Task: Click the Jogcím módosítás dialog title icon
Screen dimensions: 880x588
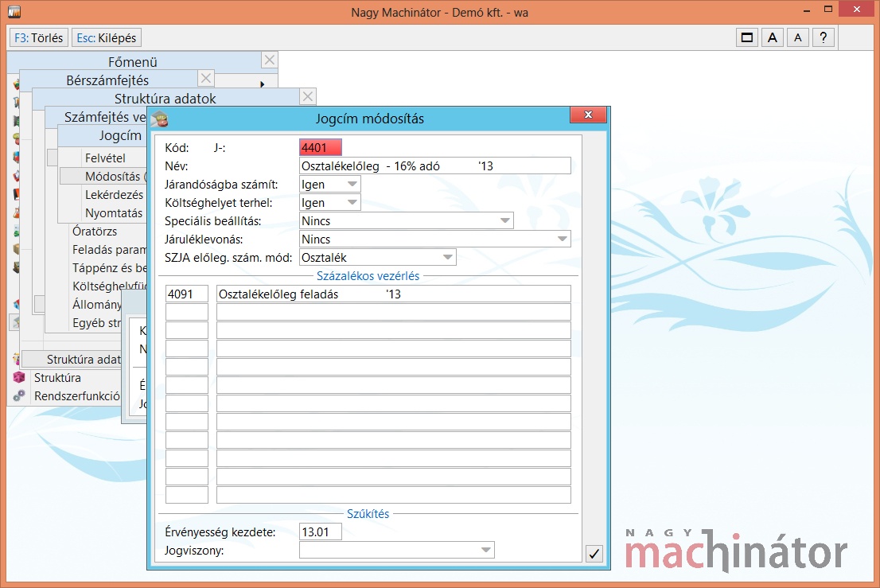Action: [x=160, y=119]
